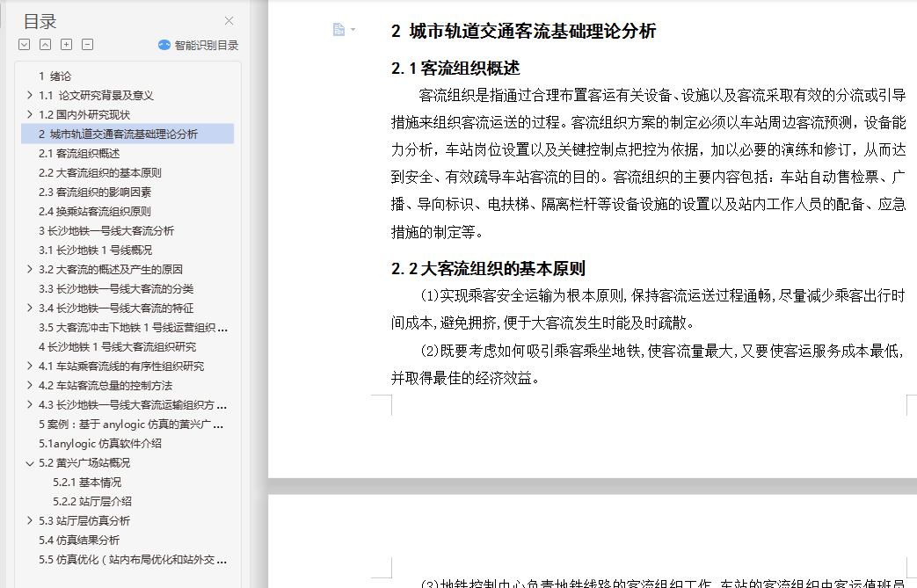Image resolution: width=917 pixels, height=588 pixels.
Task: Go to 4 长沙地铁 1 号线大客流组织研究
Action: 118,346
